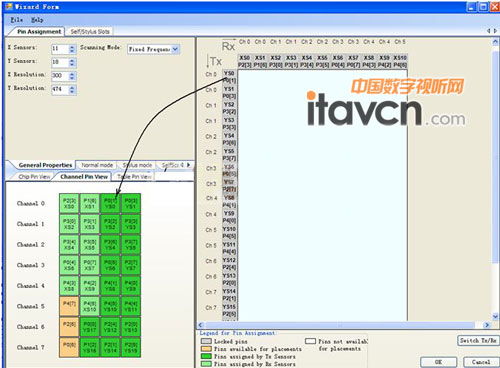500x368 pixels.
Task: Click the Switch Tx/Rx button
Action: tap(478, 340)
